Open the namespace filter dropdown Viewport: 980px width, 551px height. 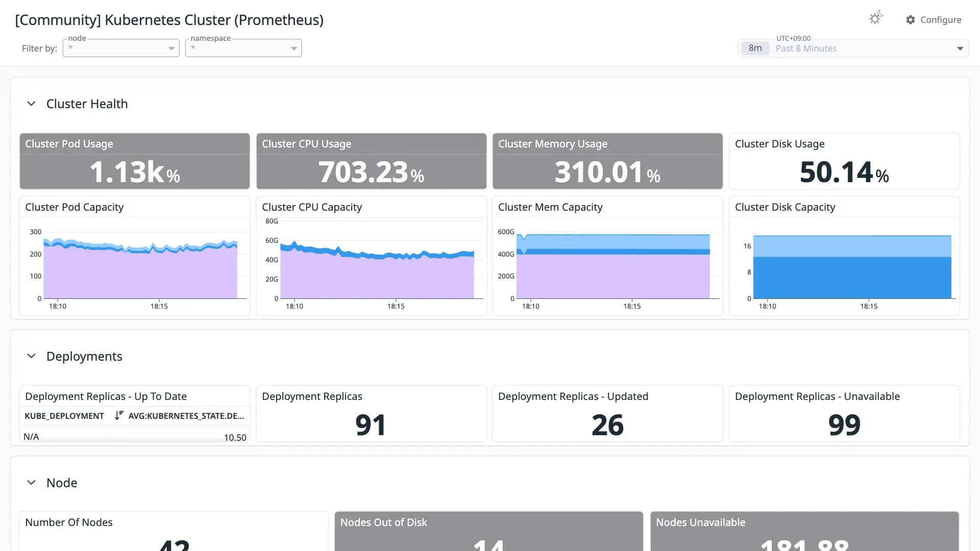pos(243,48)
